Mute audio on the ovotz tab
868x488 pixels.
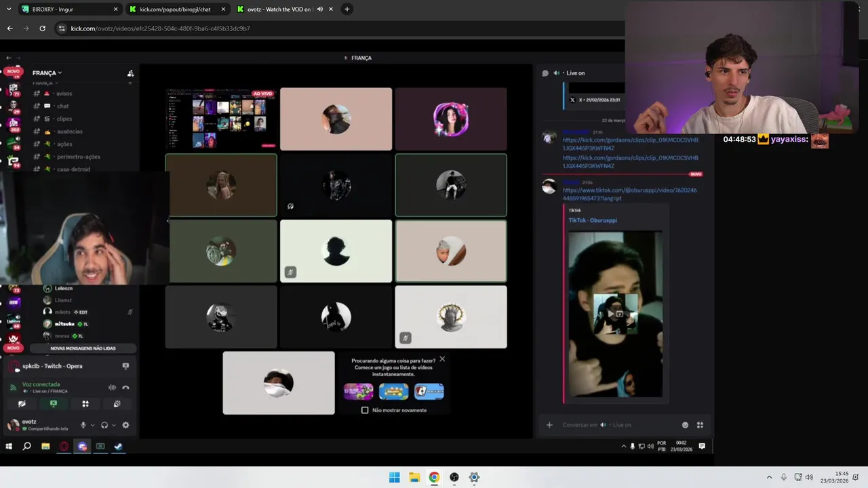click(x=319, y=9)
